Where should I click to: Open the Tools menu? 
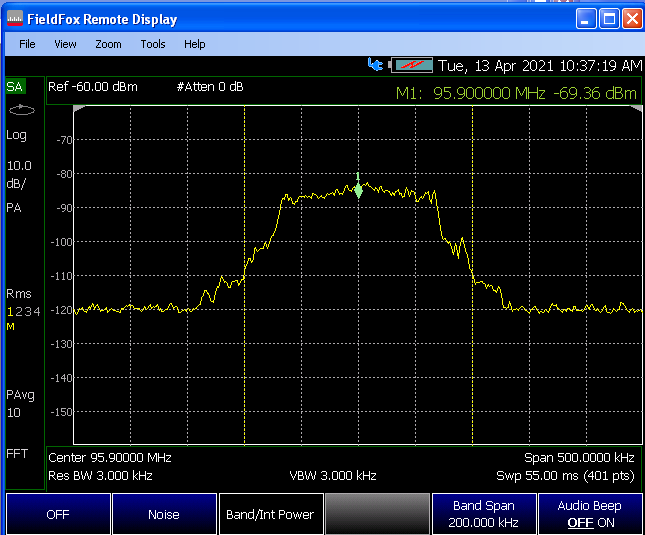(153, 44)
